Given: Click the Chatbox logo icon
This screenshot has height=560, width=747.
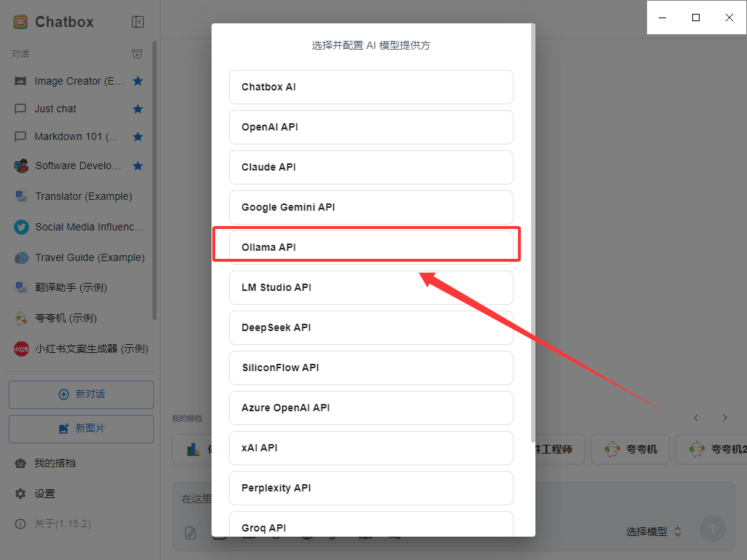Looking at the screenshot, I should pos(20,22).
